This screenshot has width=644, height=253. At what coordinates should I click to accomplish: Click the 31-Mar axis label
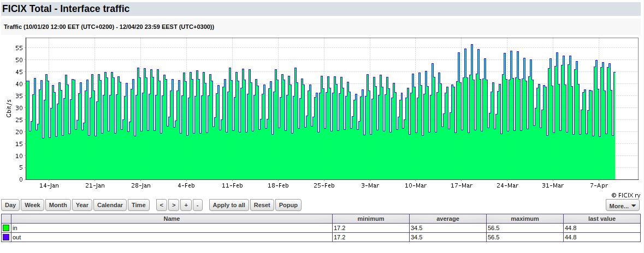[553, 185]
